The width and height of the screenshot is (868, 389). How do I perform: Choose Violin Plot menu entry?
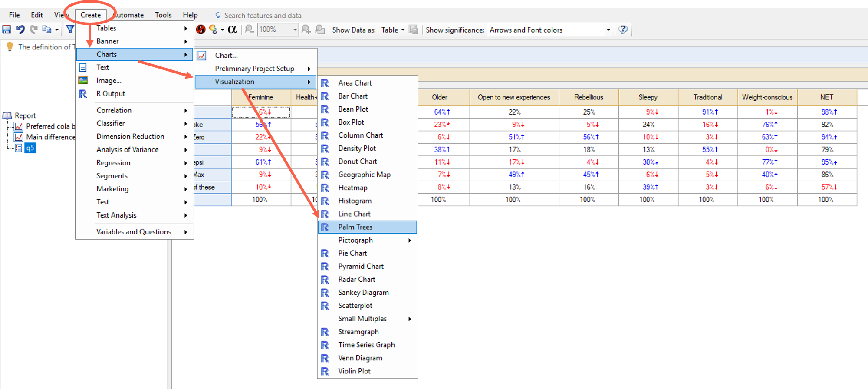click(x=368, y=371)
